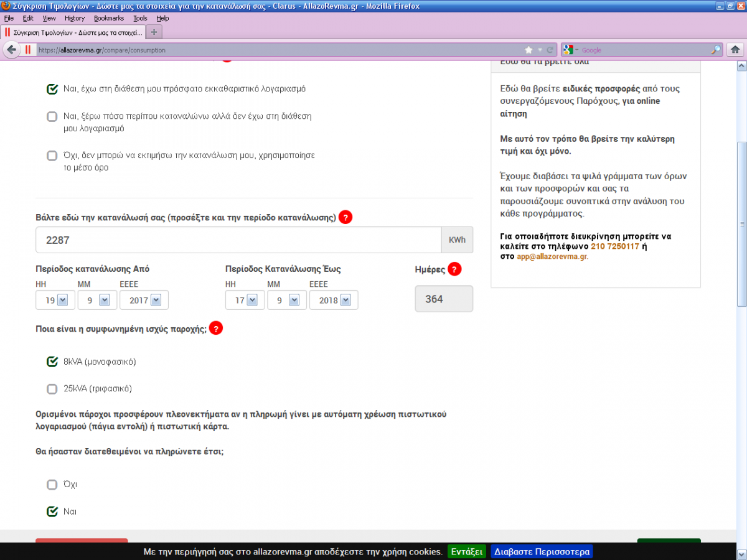This screenshot has width=747, height=560.
Task: Click the magnifier icon in search box
Action: coord(716,50)
